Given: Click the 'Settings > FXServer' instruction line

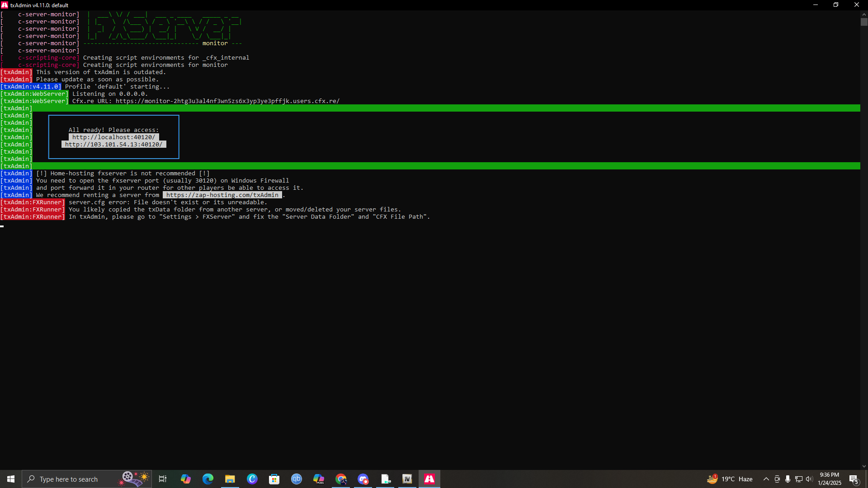Looking at the screenshot, I should [x=249, y=217].
